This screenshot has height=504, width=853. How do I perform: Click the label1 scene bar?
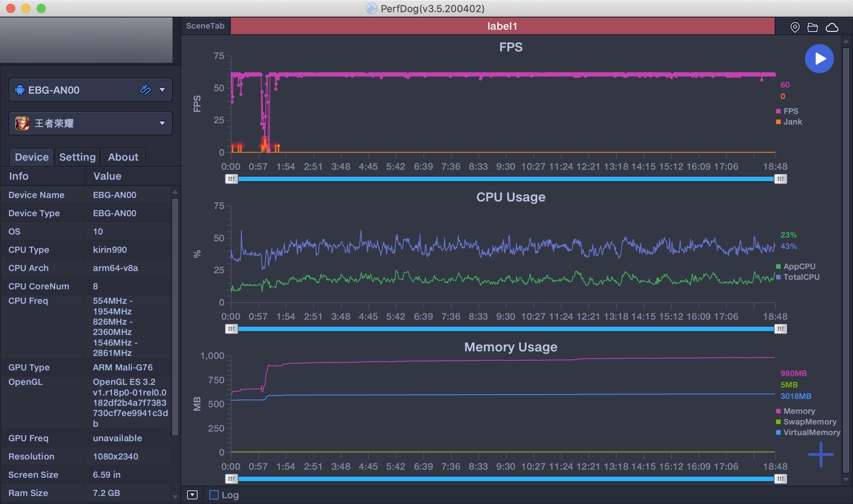click(502, 26)
